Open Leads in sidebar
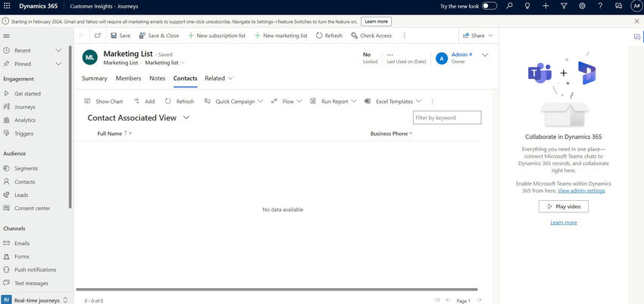644x304 pixels. pyautogui.click(x=21, y=195)
